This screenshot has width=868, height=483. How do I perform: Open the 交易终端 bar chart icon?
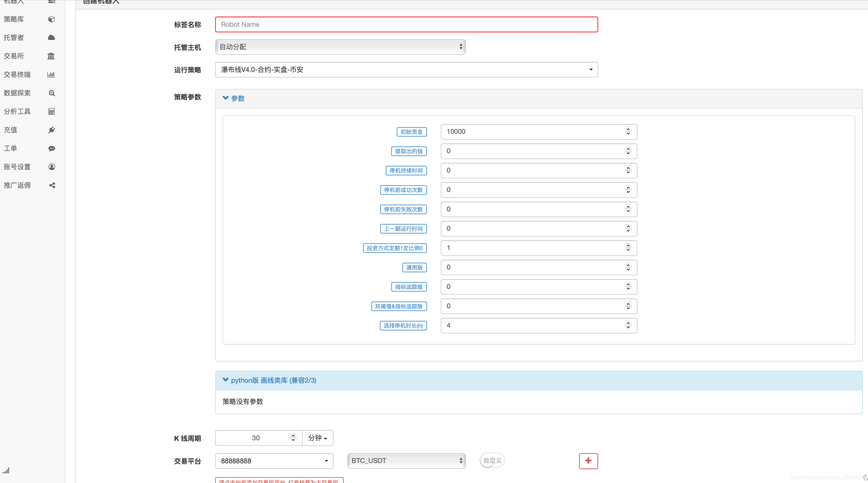tap(51, 74)
